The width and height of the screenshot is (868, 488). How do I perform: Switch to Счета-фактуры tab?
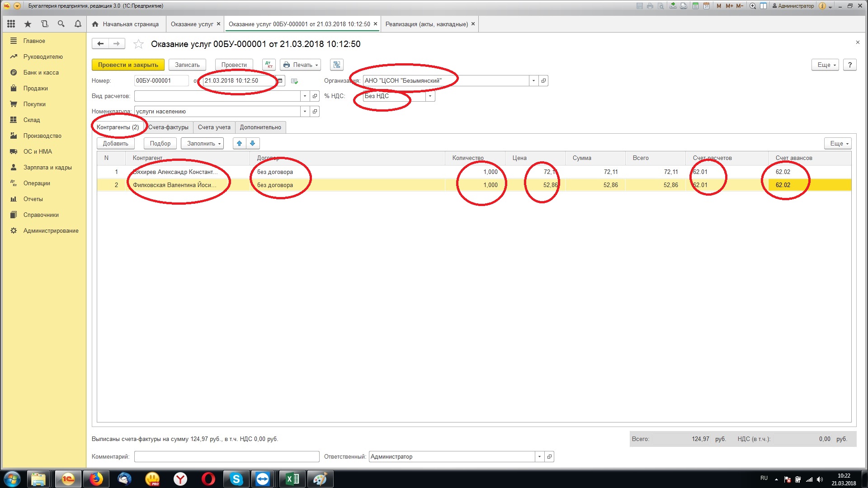[168, 127]
